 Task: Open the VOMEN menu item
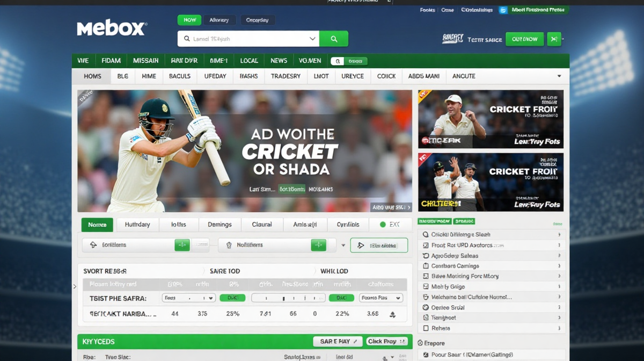[x=310, y=61]
